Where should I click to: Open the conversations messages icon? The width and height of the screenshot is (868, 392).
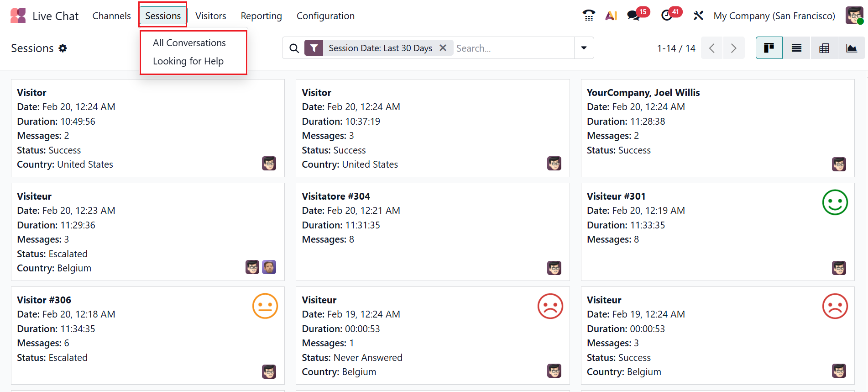(x=633, y=16)
